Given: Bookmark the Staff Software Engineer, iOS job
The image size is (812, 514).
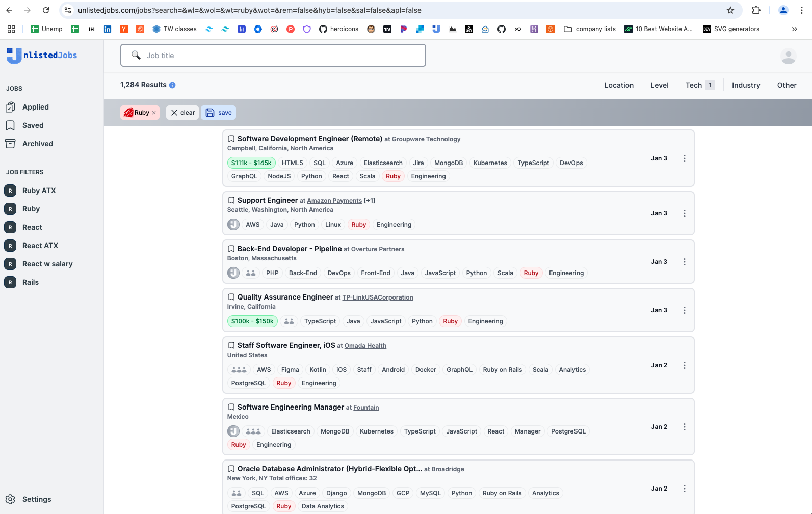Looking at the screenshot, I should 231,345.
